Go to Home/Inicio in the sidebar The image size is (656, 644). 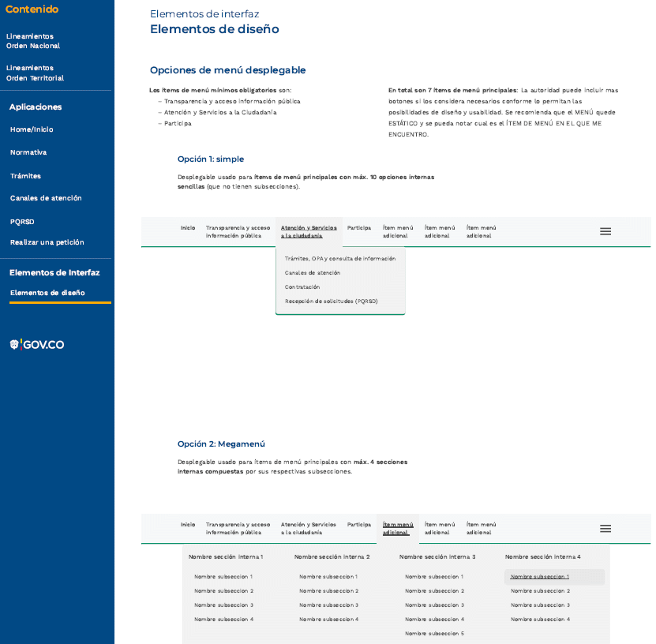coord(32,129)
